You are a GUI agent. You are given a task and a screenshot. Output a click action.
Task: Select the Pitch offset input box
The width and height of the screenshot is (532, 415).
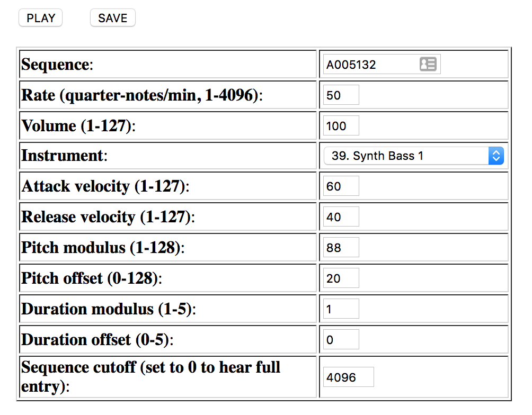(x=341, y=278)
